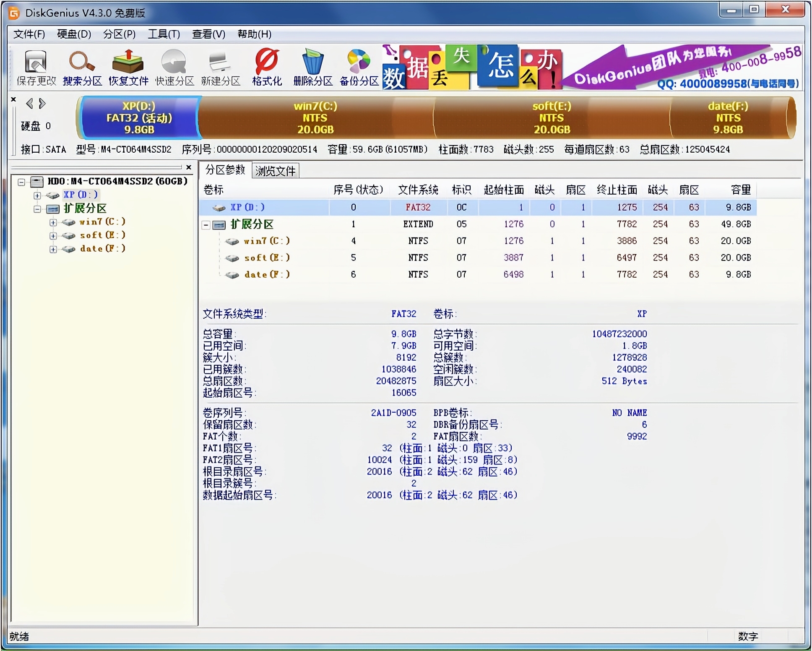Click the soft (E:) drive icon in tree
This screenshot has width=812, height=651.
69,235
